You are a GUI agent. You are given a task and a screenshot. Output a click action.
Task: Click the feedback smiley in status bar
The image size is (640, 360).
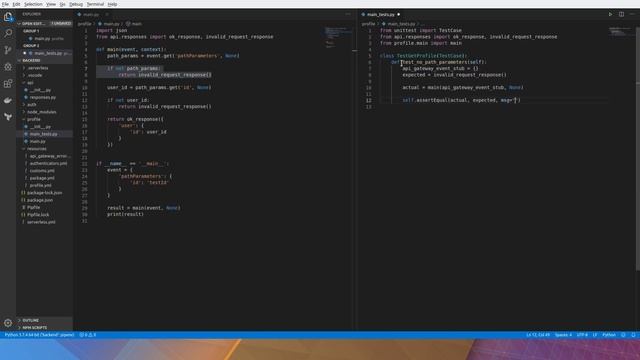pos(623,335)
